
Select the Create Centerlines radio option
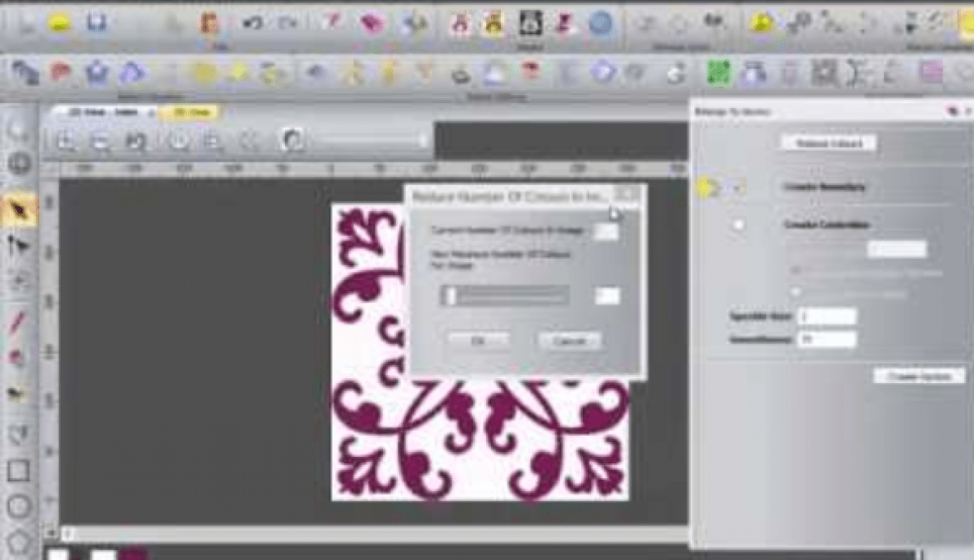coord(739,225)
